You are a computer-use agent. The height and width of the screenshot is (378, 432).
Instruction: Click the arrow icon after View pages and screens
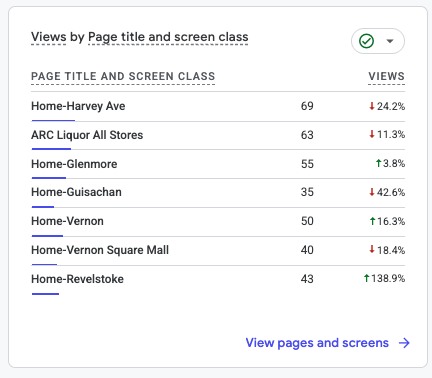point(404,343)
